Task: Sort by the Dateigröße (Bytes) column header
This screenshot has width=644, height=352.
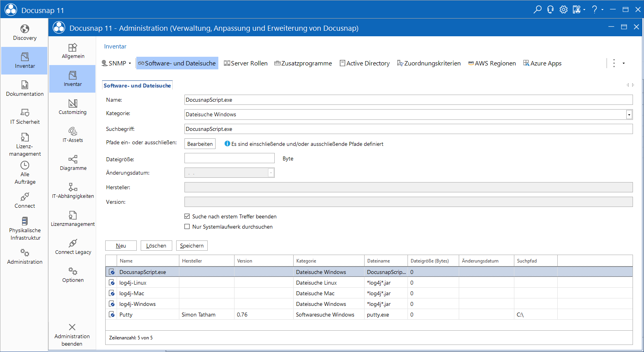Action: pyautogui.click(x=433, y=261)
